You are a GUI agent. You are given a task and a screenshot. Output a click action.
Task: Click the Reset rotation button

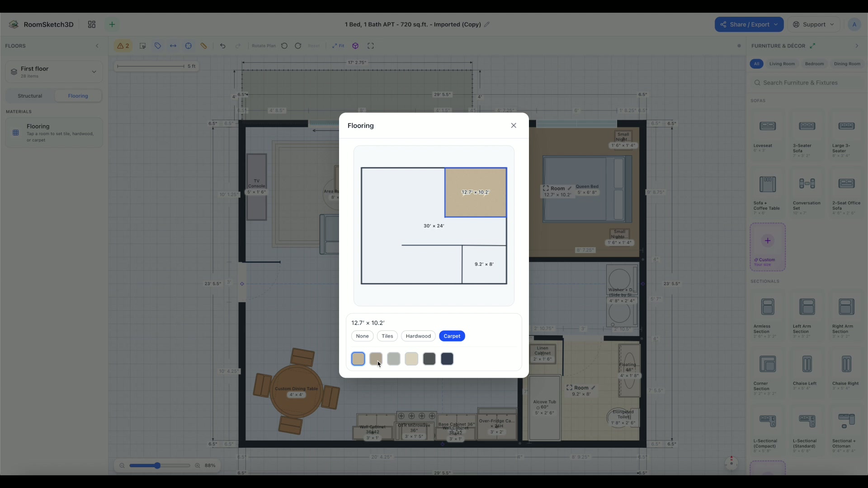[314, 46]
